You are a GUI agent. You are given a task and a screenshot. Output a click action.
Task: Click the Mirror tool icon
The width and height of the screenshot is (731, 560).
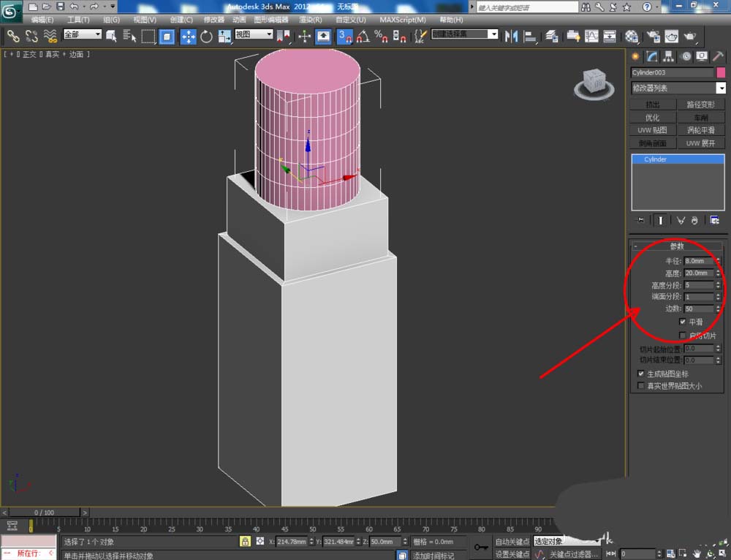pos(512,36)
